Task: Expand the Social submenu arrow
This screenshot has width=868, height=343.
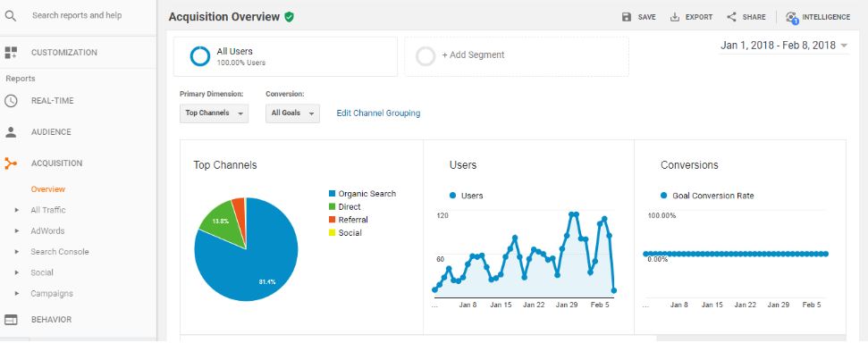Action: pyautogui.click(x=17, y=272)
